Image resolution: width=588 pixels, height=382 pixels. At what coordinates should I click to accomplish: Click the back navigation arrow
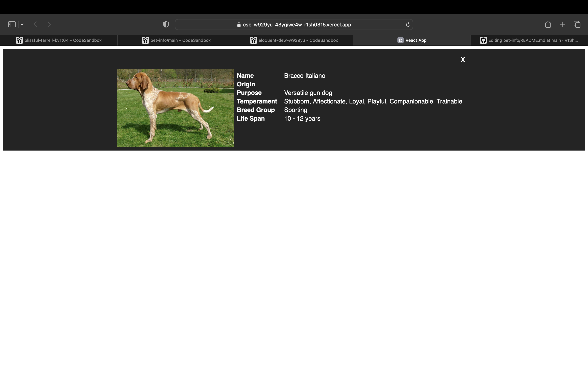pyautogui.click(x=35, y=24)
